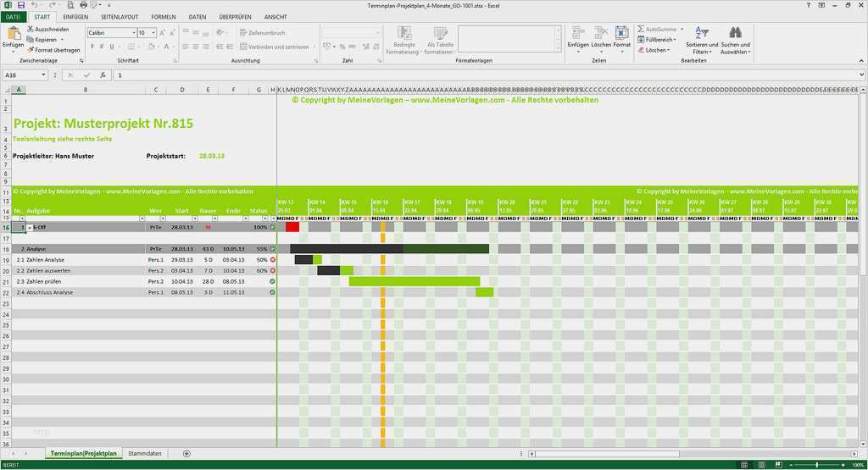Copy selection with Kopieren
Image resolution: width=868 pixels, height=470 pixels.
pos(45,39)
